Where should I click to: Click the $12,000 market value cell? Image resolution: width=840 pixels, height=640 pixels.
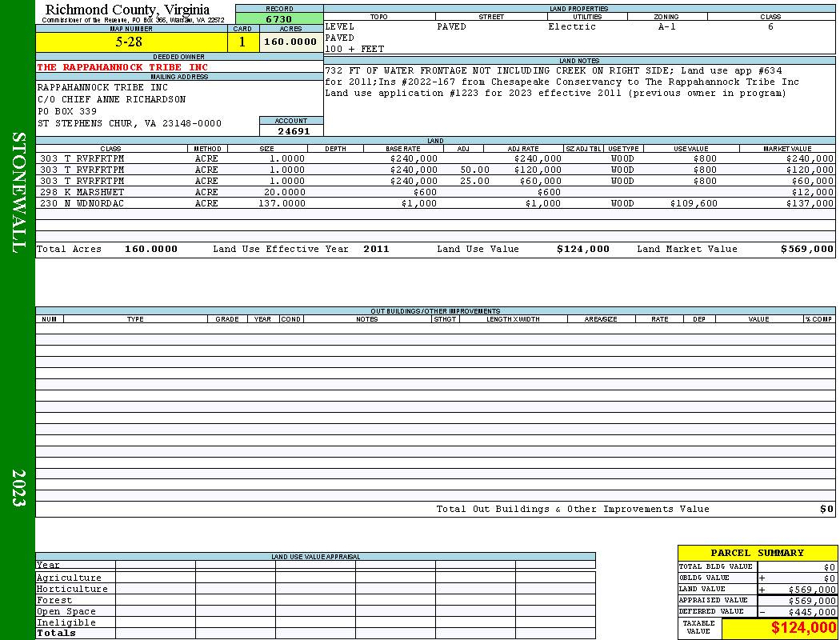pos(812,192)
